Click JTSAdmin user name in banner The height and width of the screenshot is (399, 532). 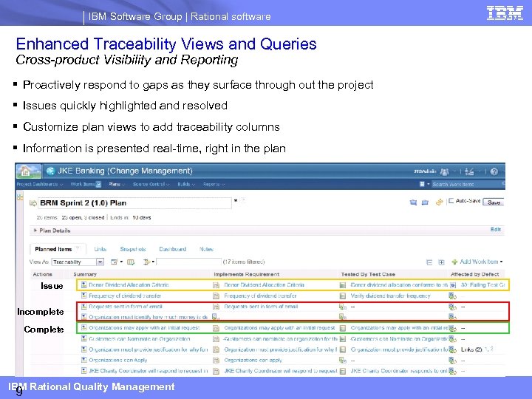click(425, 171)
